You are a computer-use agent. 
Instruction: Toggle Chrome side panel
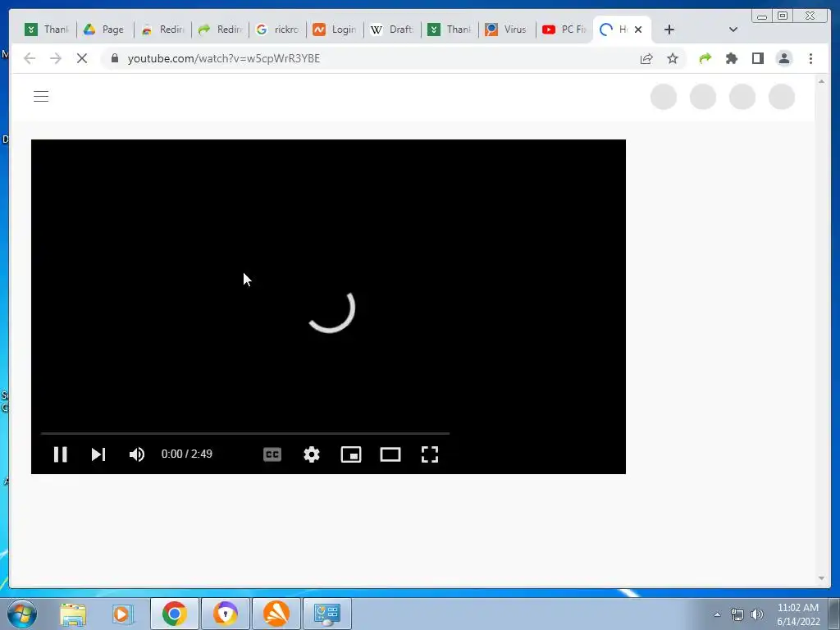point(757,58)
